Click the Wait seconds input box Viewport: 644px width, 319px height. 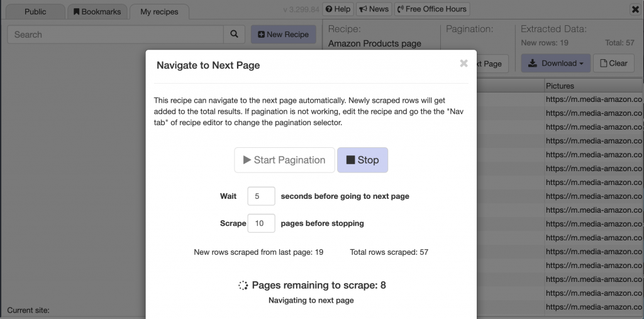coord(261,196)
